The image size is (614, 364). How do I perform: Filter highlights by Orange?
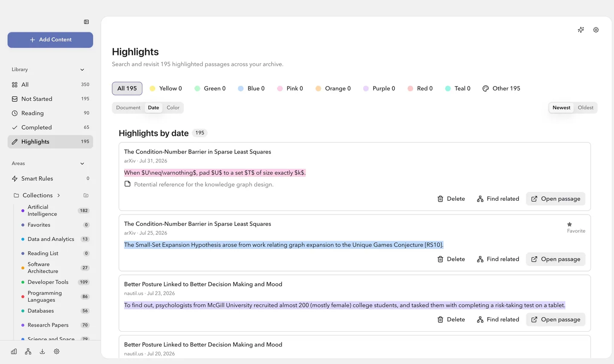[333, 88]
